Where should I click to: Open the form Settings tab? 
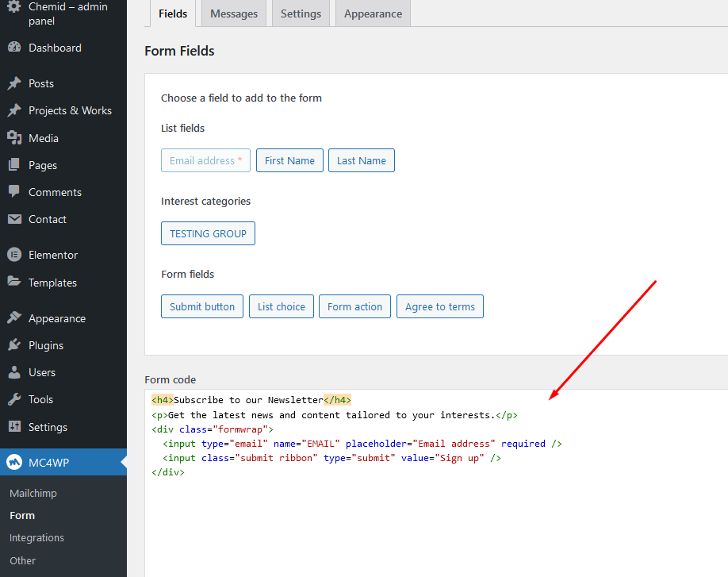click(301, 13)
